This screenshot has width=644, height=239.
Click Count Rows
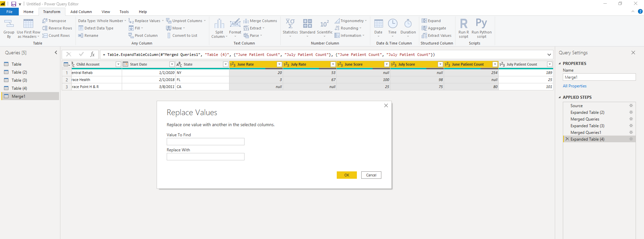[56, 35]
